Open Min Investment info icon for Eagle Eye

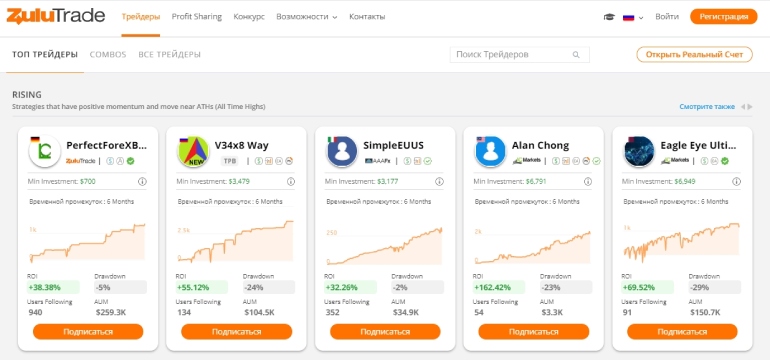coord(737,182)
